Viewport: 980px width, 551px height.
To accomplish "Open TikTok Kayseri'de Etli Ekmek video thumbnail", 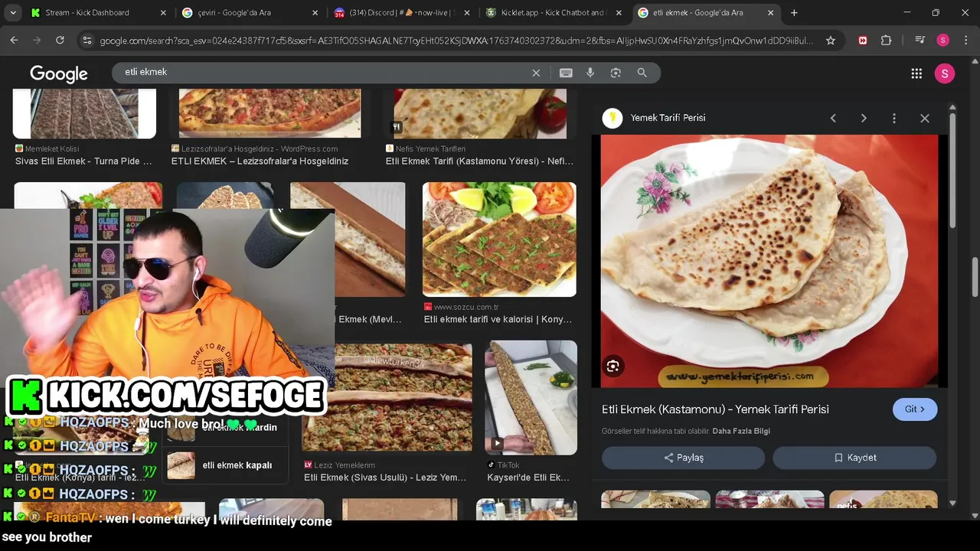I will click(531, 398).
